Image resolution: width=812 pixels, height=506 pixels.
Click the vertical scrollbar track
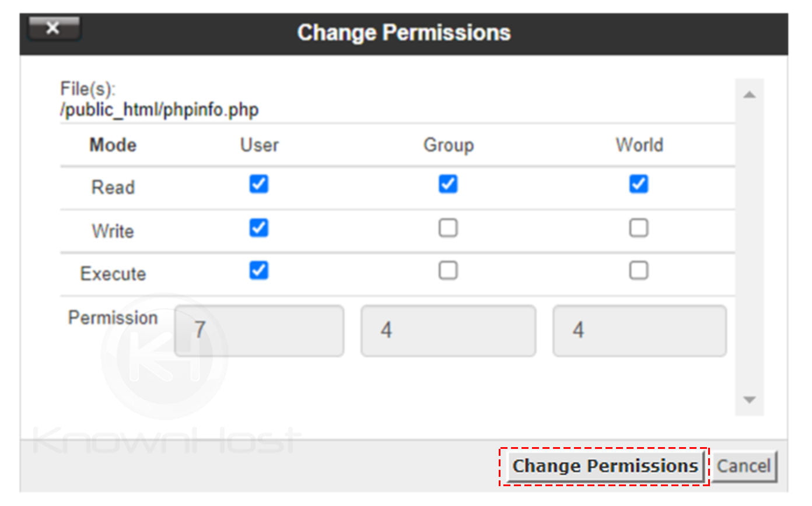tap(748, 245)
